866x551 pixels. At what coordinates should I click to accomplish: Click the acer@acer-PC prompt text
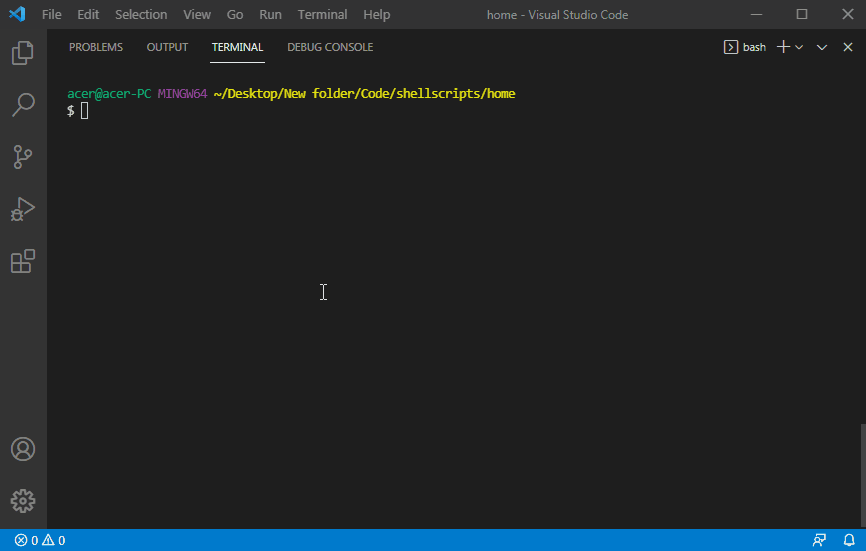(109, 93)
